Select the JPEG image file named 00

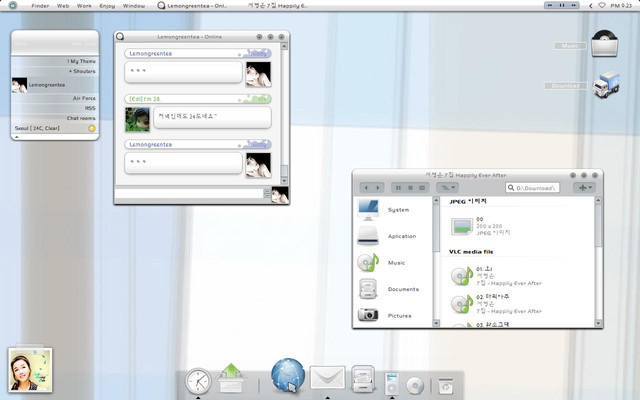click(481, 226)
